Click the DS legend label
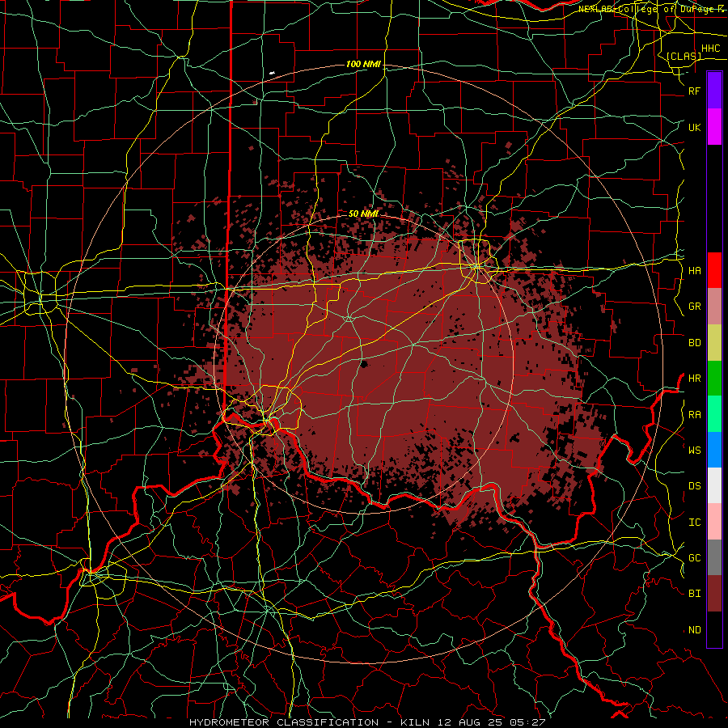The height and width of the screenshot is (728, 728). point(695,486)
